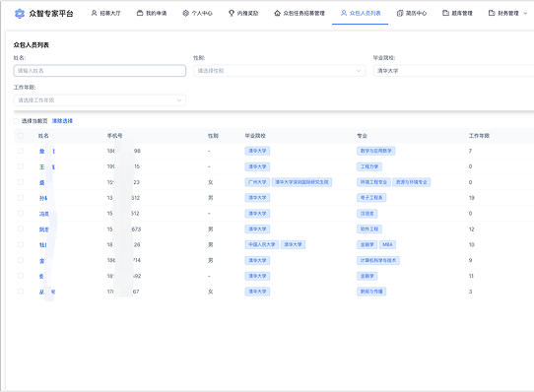Click the 专业 column header
The image size is (534, 392).
pyautogui.click(x=362, y=136)
